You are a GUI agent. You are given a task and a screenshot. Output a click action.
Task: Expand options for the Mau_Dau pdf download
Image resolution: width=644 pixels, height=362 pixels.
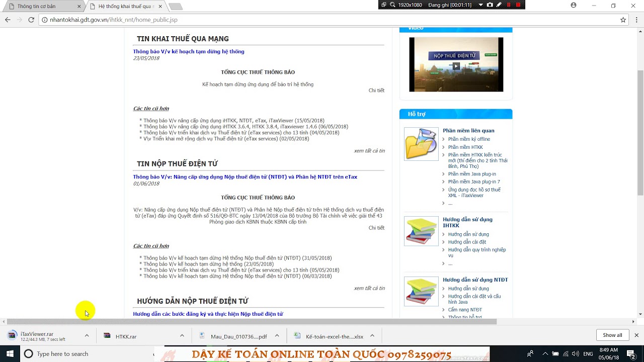click(277, 336)
